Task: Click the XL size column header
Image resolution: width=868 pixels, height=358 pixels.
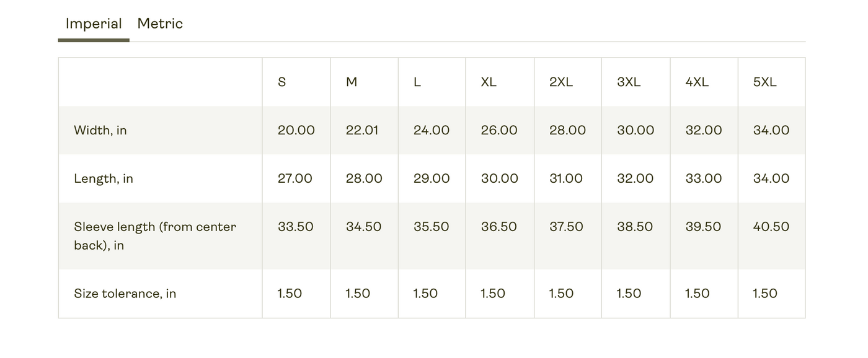Action: [x=489, y=82]
